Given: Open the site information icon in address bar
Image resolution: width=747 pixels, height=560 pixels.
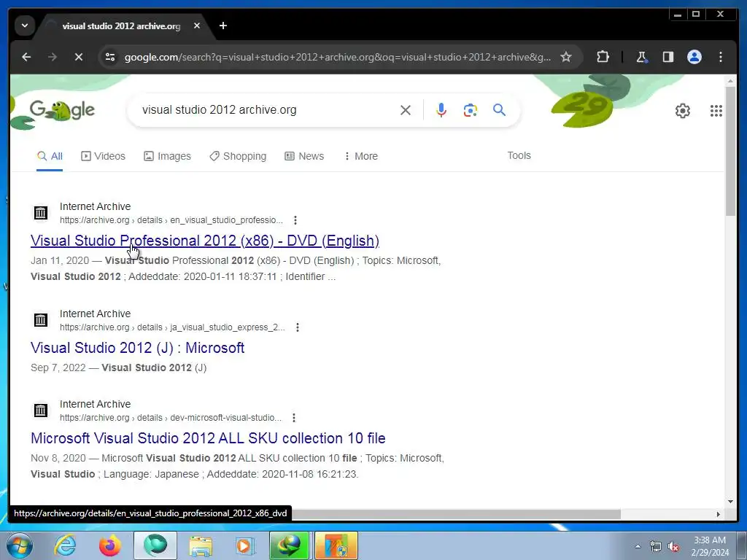Looking at the screenshot, I should click(x=110, y=57).
